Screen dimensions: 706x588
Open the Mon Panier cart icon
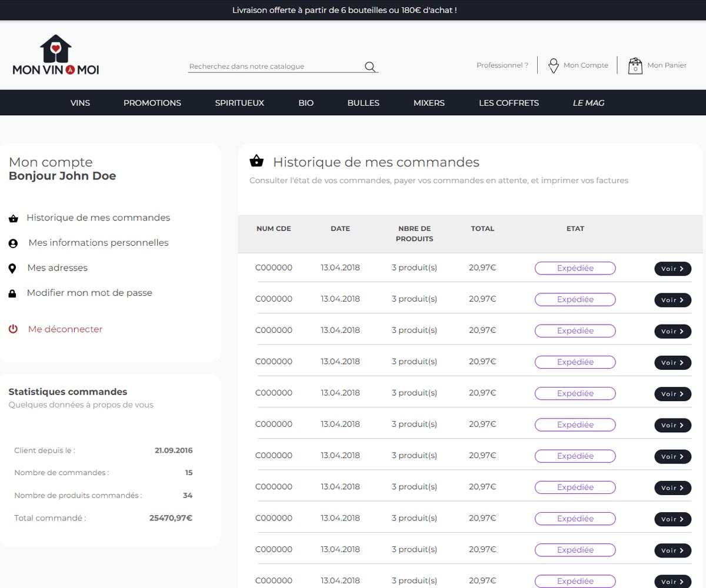(x=635, y=65)
